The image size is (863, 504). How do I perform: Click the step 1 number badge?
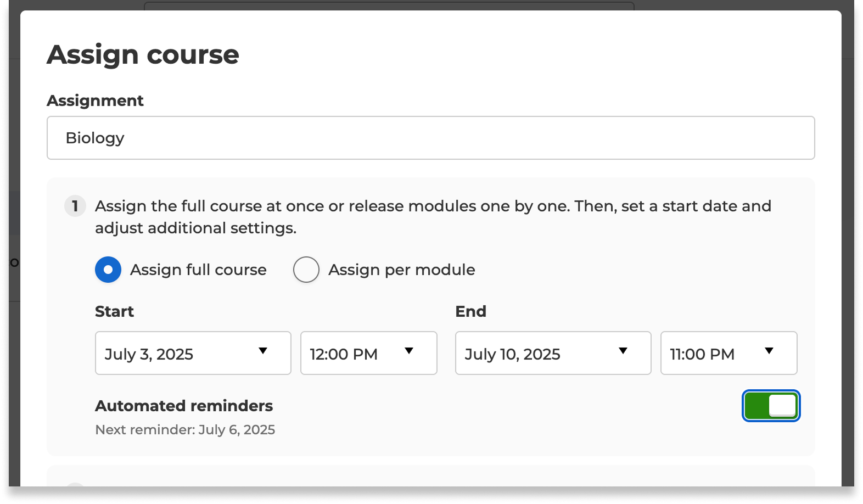[x=75, y=206]
